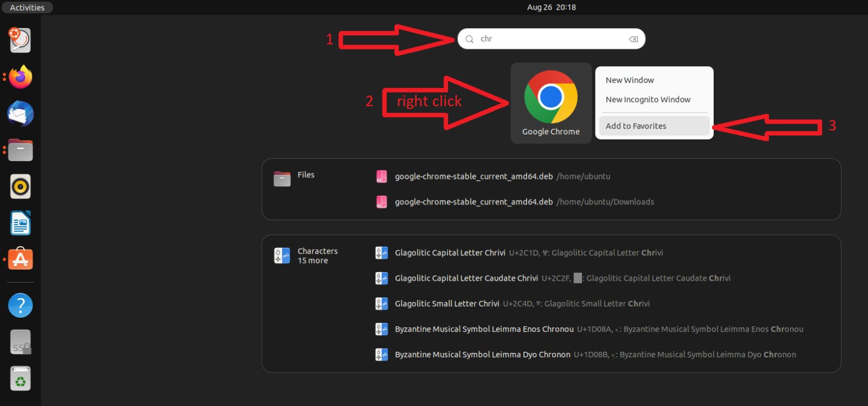Start Rhythmbox music player from the dock
The height and width of the screenshot is (406, 868).
(x=20, y=186)
